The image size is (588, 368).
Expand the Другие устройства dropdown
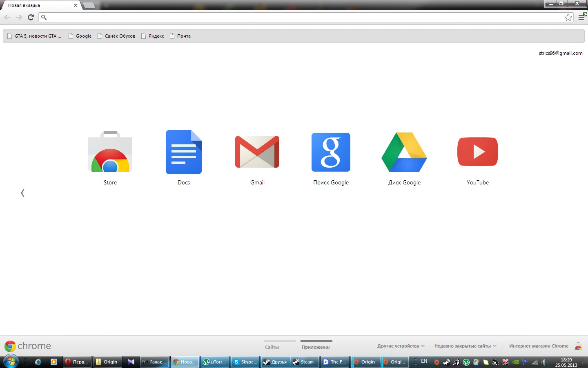tap(401, 346)
